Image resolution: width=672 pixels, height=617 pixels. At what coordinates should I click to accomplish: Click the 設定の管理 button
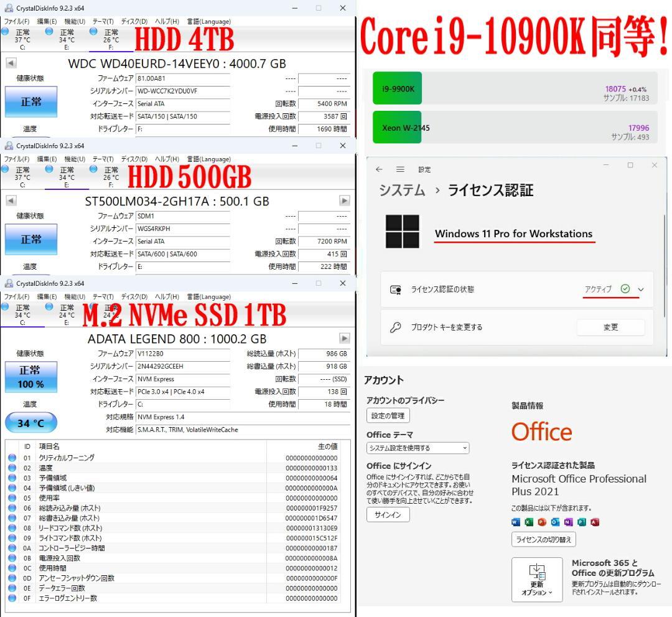click(x=388, y=415)
